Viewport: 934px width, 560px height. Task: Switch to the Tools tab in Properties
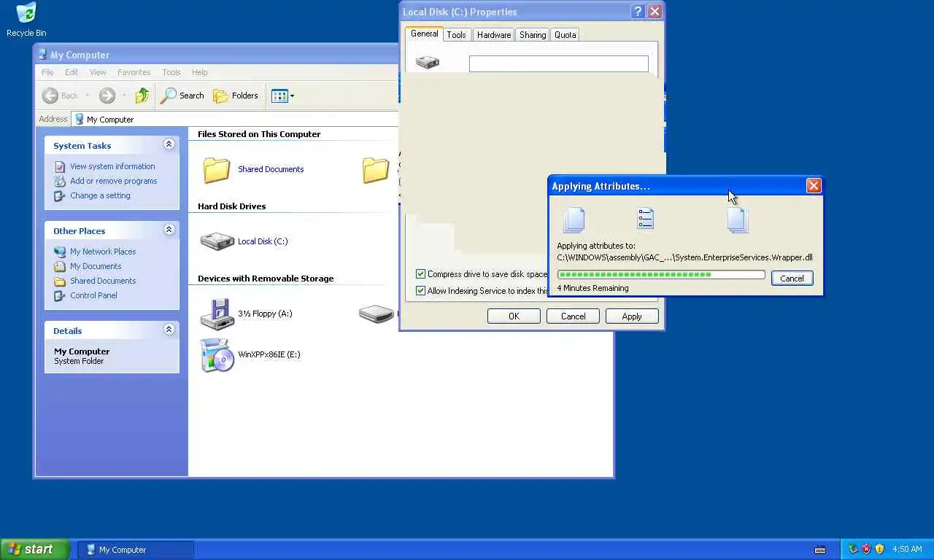[457, 35]
